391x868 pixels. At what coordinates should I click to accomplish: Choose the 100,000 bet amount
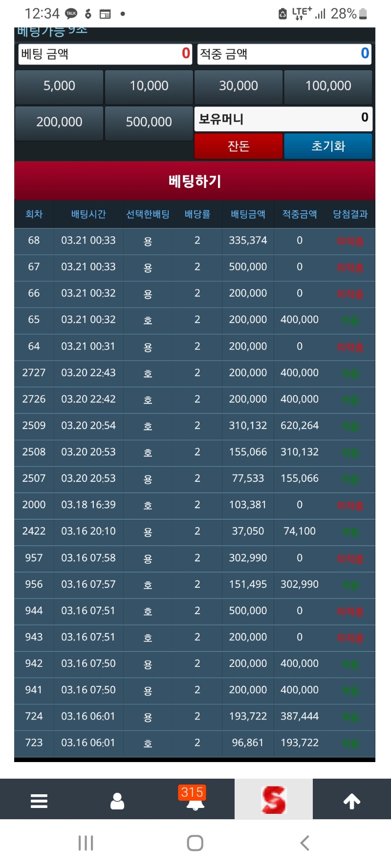click(x=328, y=86)
